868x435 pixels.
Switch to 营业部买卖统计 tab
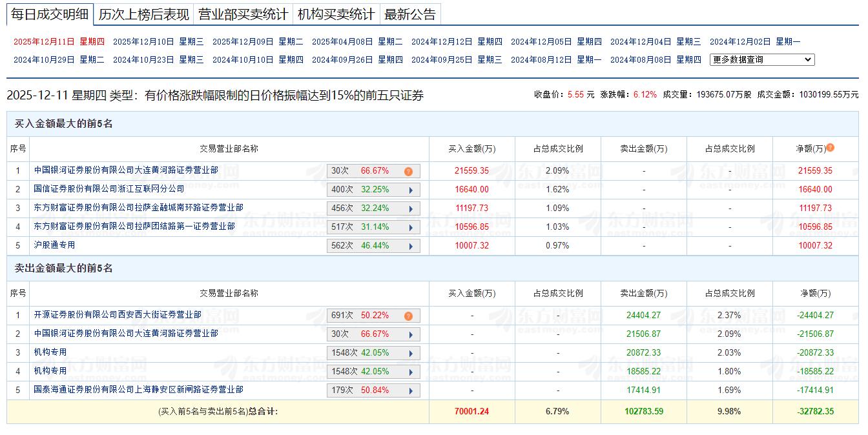pyautogui.click(x=243, y=14)
